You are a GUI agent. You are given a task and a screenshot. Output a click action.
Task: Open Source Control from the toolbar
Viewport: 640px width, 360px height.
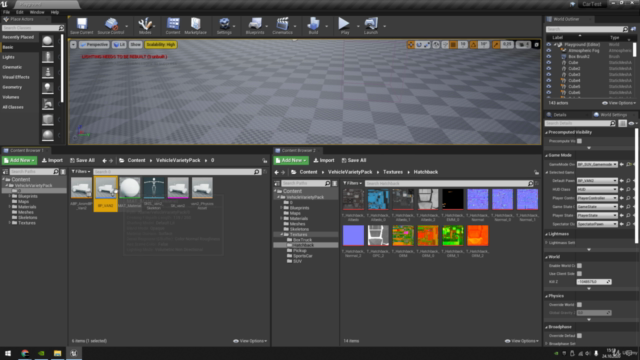tap(111, 26)
